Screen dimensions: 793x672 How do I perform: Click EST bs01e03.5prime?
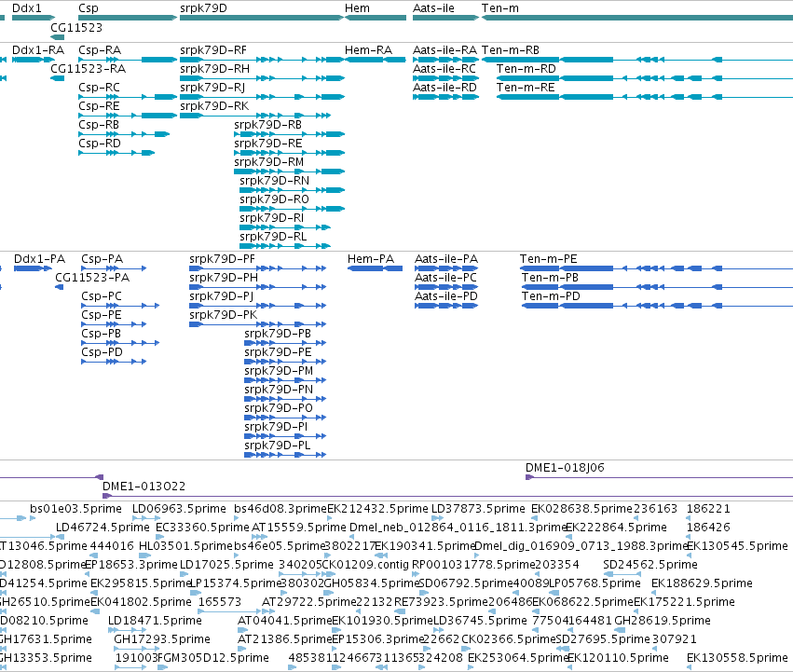(75, 509)
